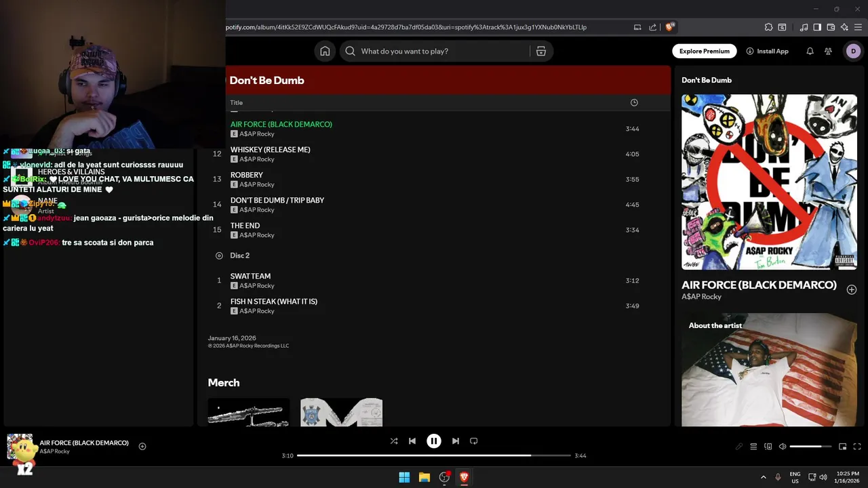Open Brave music playlist icon
The image size is (868, 488).
(x=804, y=27)
